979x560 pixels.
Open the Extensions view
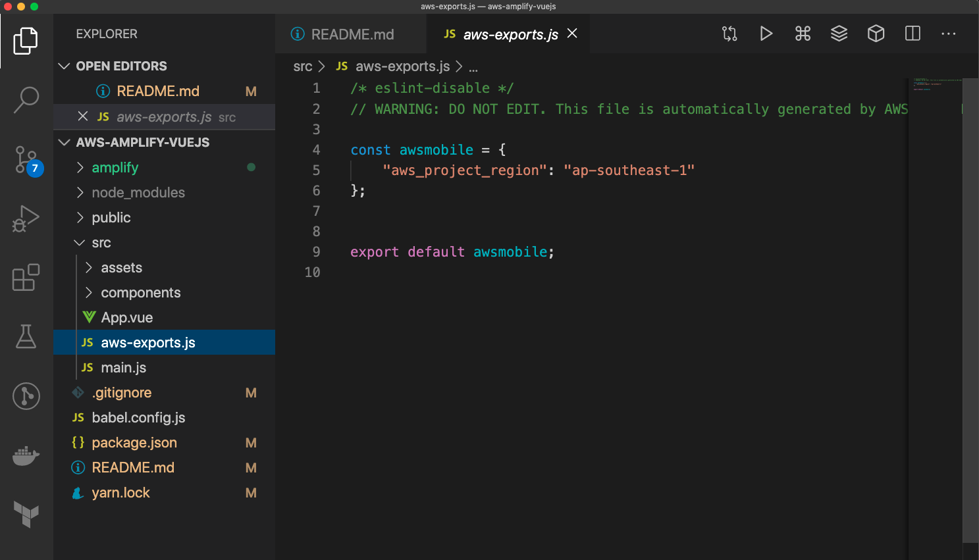26,277
